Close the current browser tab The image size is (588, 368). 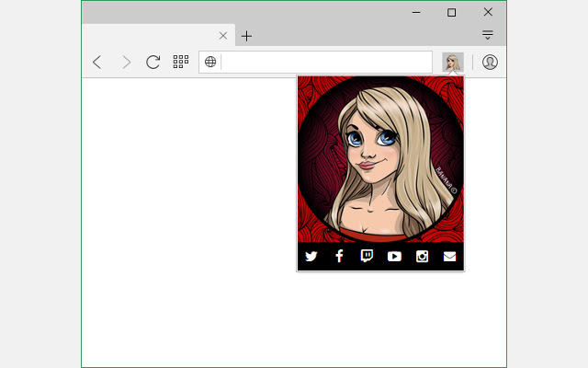point(223,36)
